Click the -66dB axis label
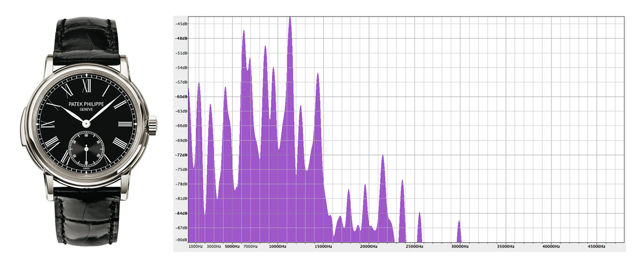The width and height of the screenshot is (644, 268). pyautogui.click(x=181, y=126)
